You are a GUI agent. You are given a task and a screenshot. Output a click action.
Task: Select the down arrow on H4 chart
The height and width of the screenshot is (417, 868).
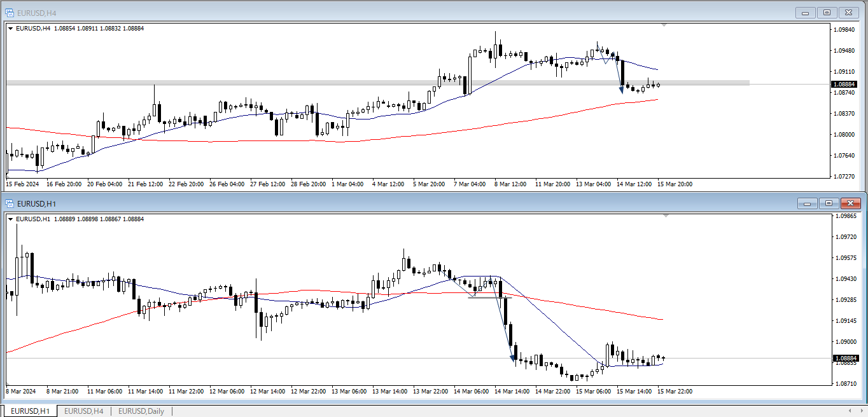(x=621, y=90)
